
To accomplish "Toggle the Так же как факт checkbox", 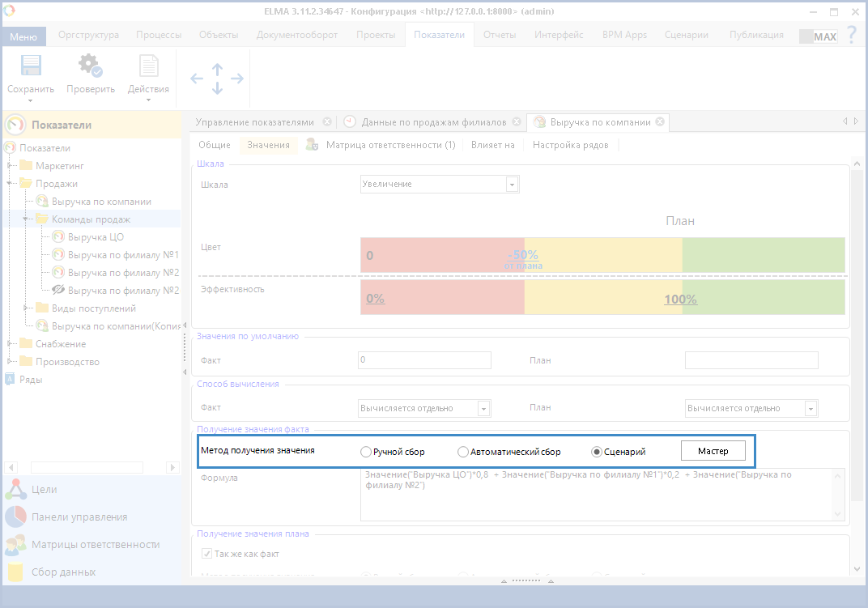I will pos(206,555).
